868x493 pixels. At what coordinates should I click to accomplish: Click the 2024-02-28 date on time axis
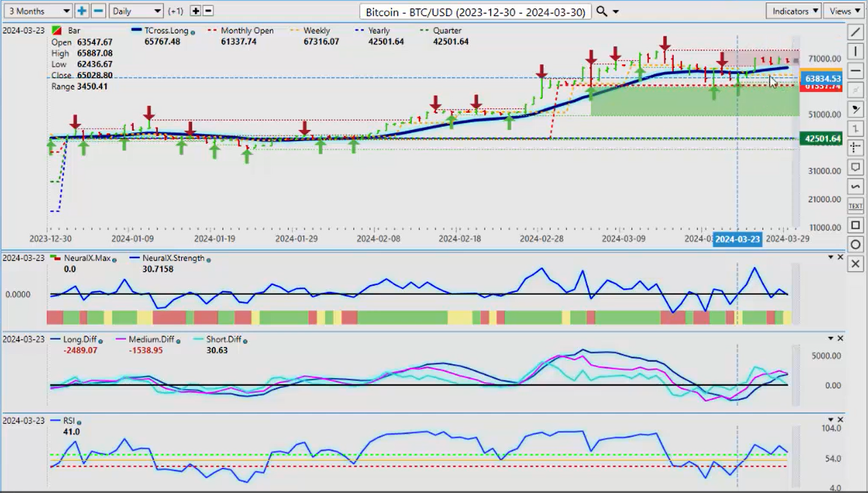click(x=541, y=239)
